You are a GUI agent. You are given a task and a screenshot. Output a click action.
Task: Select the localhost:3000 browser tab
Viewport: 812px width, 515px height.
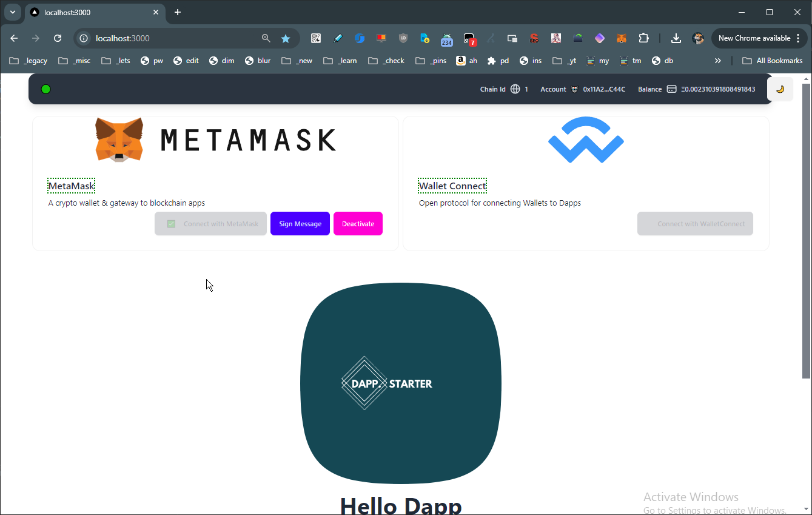pyautogui.click(x=95, y=13)
